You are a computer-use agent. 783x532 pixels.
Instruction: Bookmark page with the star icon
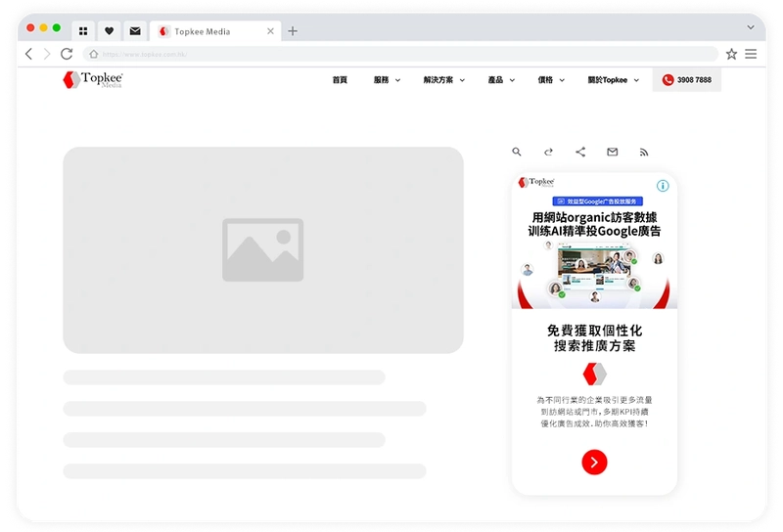click(731, 54)
